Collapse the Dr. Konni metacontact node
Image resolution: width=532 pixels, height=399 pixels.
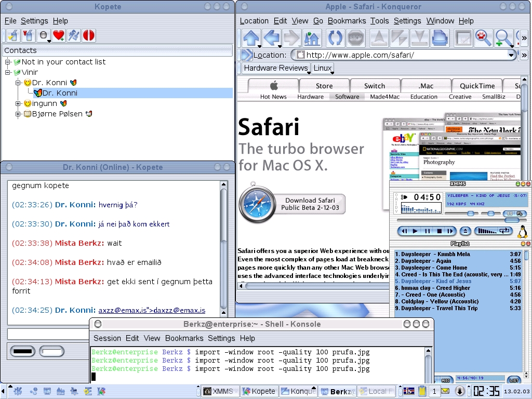click(x=18, y=83)
